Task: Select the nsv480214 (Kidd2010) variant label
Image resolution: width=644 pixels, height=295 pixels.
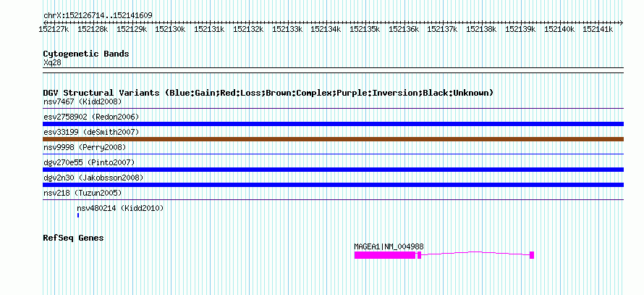Action: coord(120,209)
